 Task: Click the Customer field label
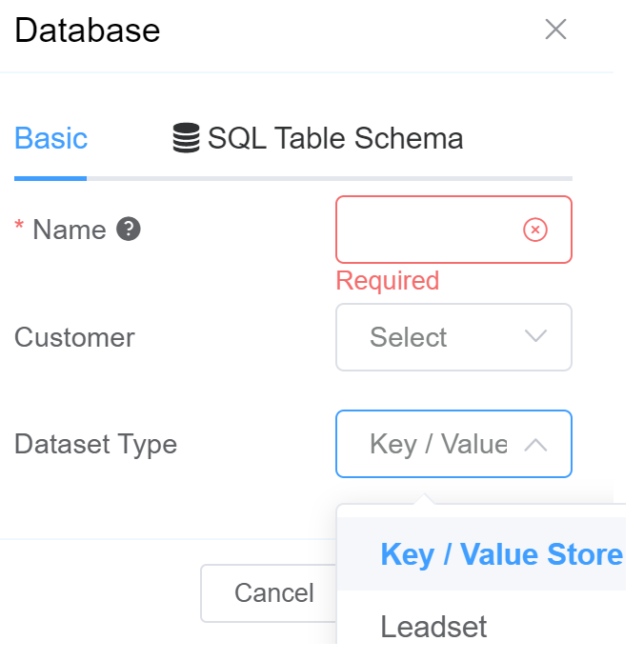(74, 337)
